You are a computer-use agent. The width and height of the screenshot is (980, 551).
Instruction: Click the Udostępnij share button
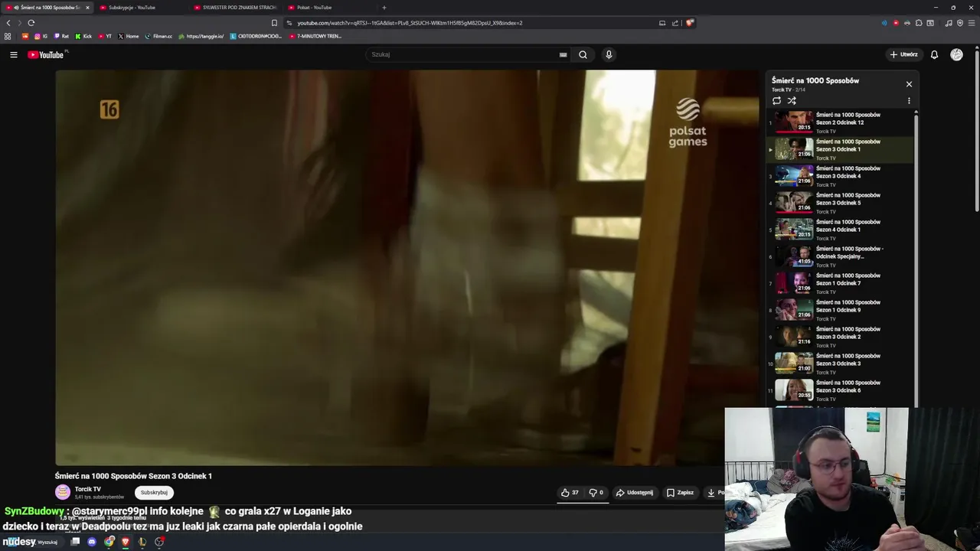635,493
